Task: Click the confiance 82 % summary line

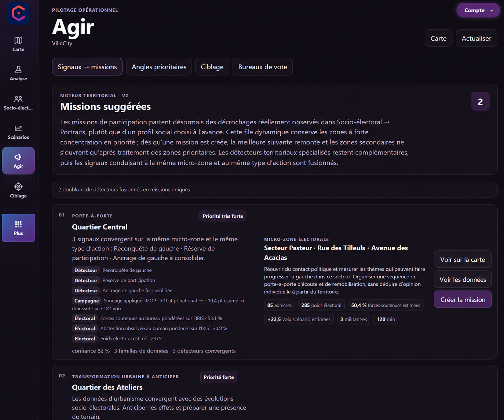Action: (x=154, y=351)
